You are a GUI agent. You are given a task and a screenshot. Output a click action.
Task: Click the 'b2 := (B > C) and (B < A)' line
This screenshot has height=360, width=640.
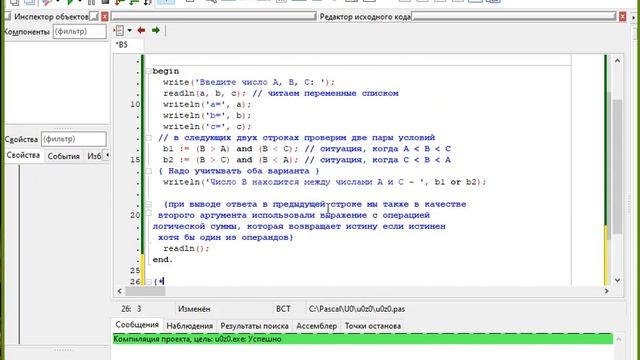point(307,160)
